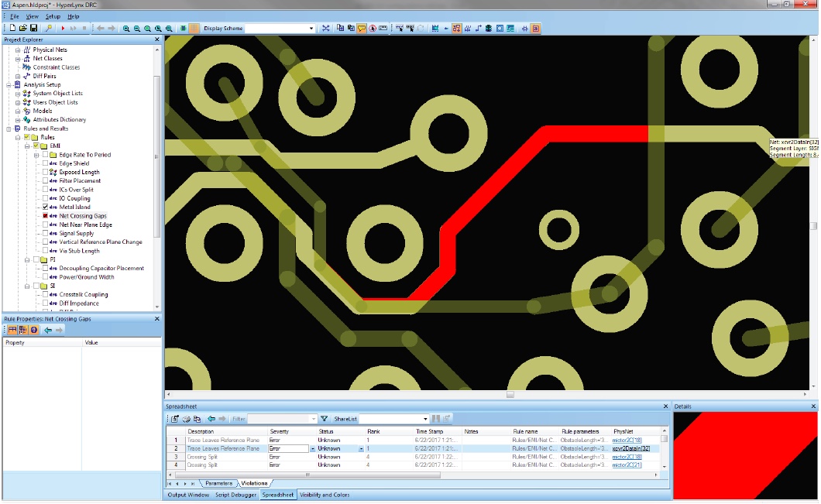821x504 pixels.
Task: Click the filter funnel icon in Spreadsheet toolbar
Action: click(x=324, y=419)
